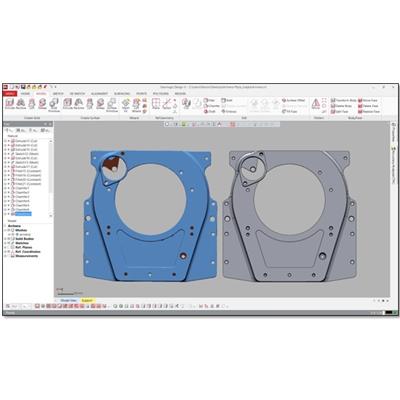Click the Fillet edit tool
Viewport: 400px width, 400px height.
pos(209,100)
